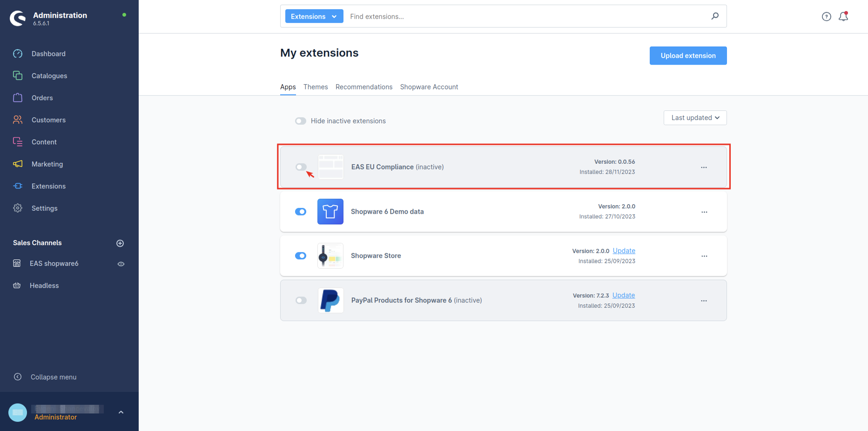868x431 pixels.
Task: Open Marketing megaphone in sidebar
Action: (18, 164)
